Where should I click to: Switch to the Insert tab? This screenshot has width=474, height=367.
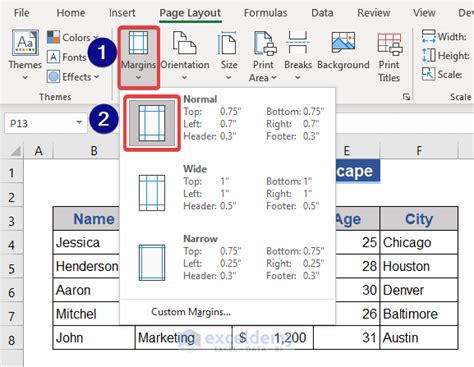coord(122,13)
